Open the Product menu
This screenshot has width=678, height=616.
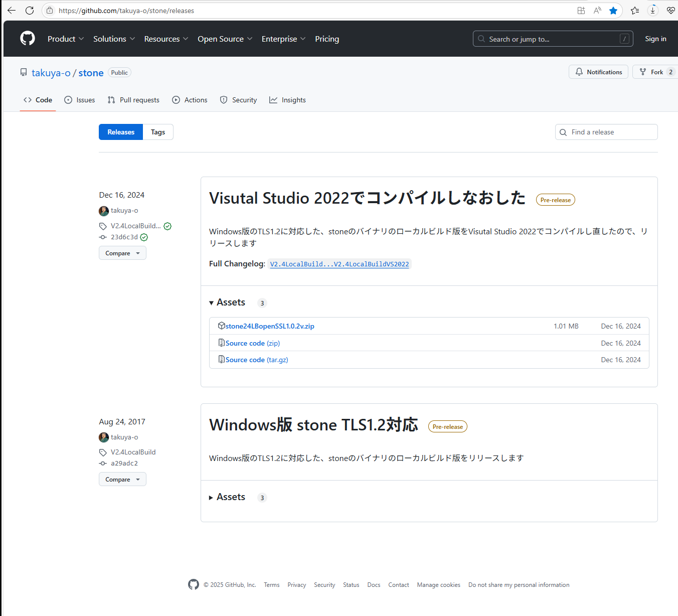[x=66, y=39]
